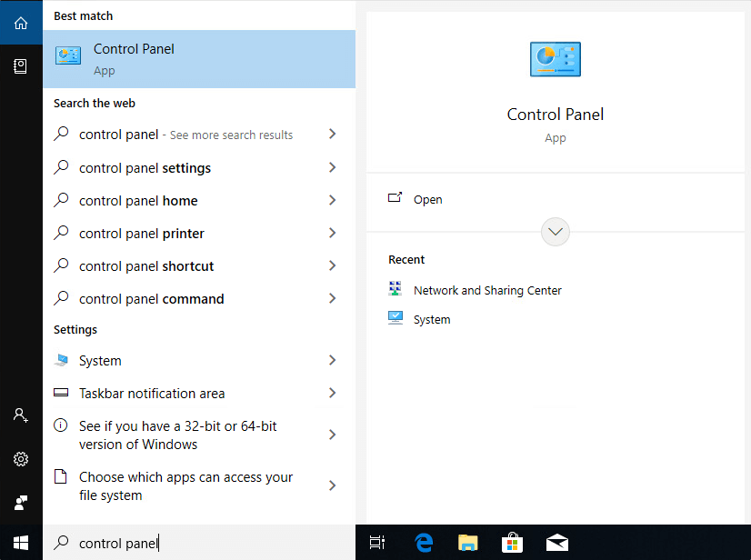This screenshot has width=751, height=560.
Task: Open the notebook icon in the left sidebar
Action: 21,66
